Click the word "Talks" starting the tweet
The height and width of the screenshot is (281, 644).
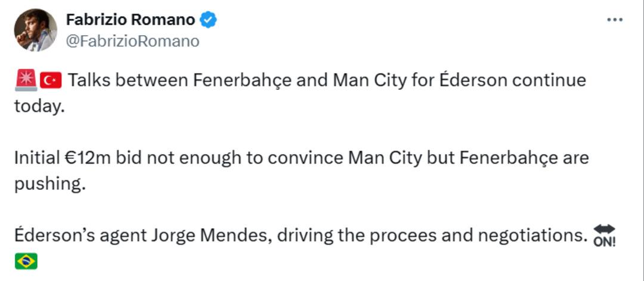coord(88,81)
